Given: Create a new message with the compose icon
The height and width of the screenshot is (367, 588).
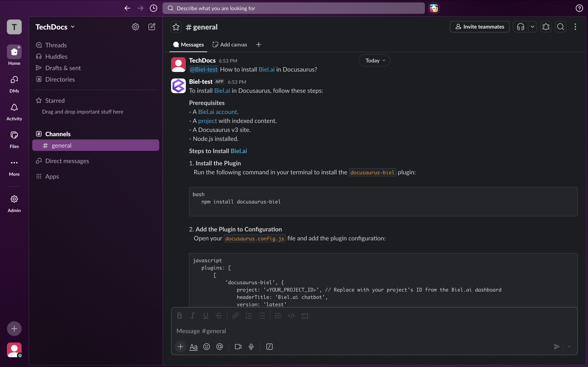Looking at the screenshot, I should [x=152, y=27].
